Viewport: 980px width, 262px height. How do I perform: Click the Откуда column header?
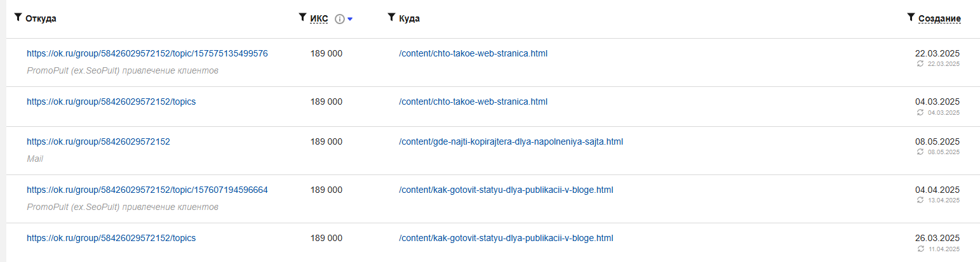(41, 19)
